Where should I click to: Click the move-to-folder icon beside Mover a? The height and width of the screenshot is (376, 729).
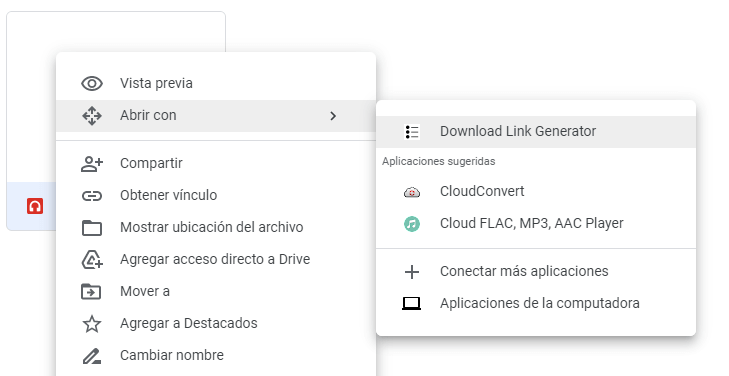click(92, 292)
